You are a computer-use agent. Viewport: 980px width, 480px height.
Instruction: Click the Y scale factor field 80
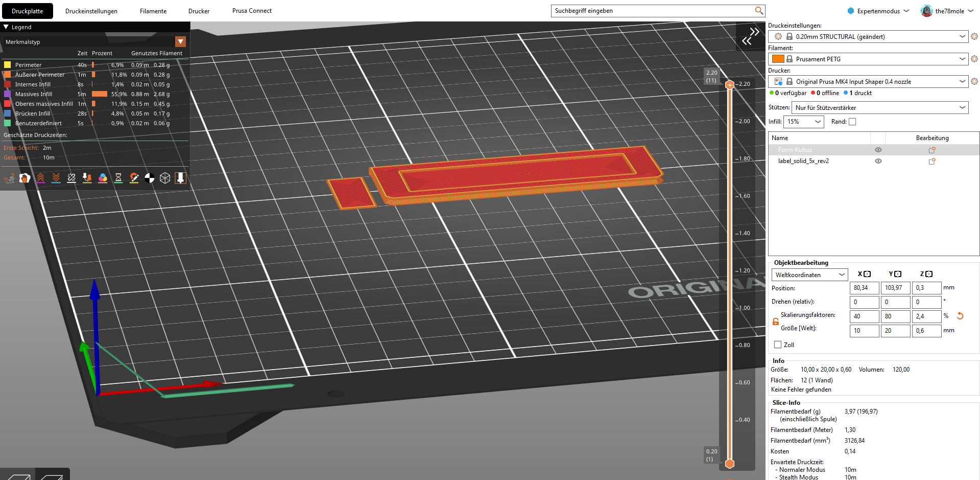(x=895, y=316)
